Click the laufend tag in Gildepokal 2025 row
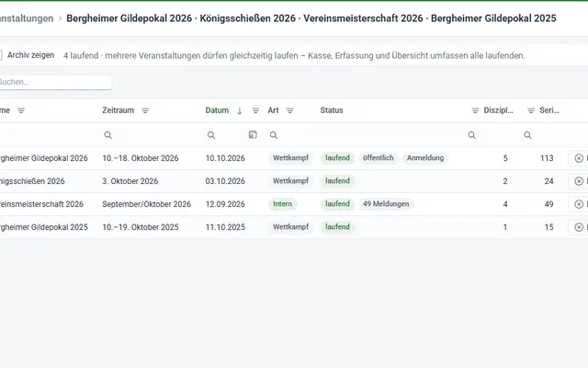This screenshot has height=368, width=588. coord(337,227)
